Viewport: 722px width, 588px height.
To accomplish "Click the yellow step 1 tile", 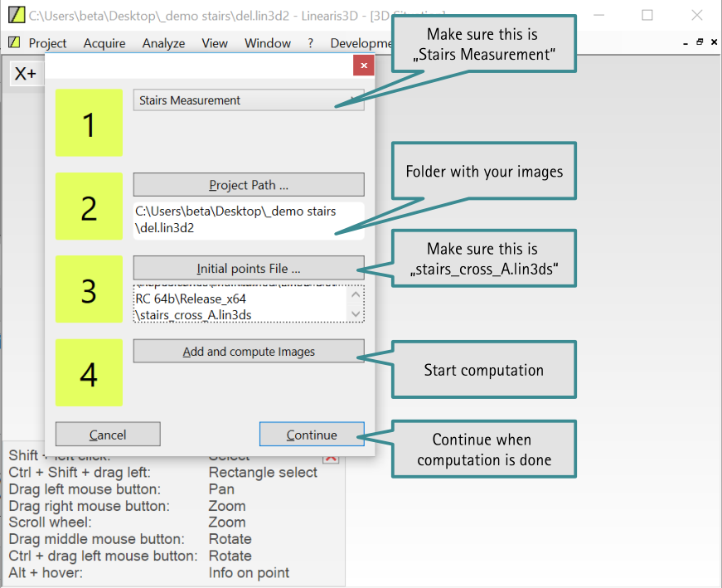I will (89, 124).
